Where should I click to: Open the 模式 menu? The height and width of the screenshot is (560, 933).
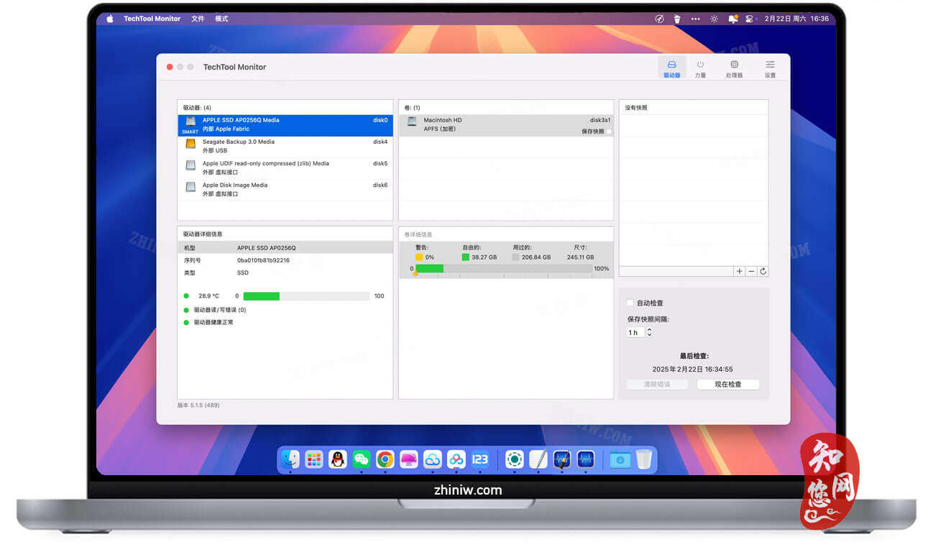(221, 18)
